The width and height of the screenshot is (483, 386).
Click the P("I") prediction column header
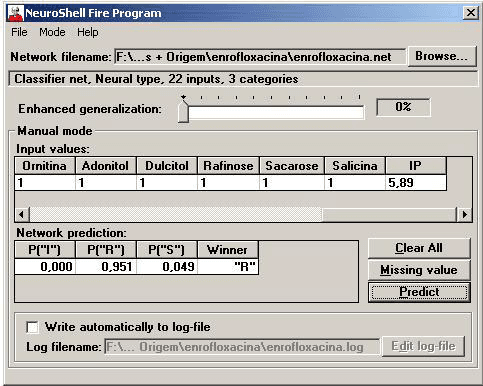coord(45,250)
